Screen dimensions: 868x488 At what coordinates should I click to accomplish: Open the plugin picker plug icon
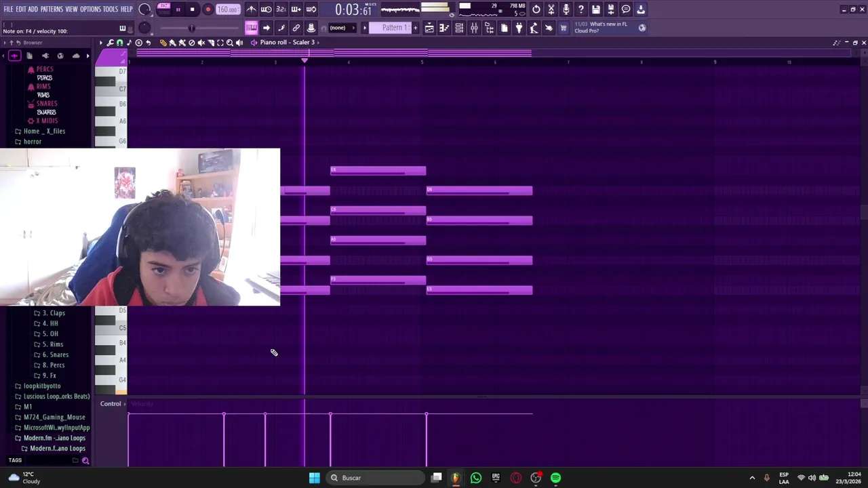pyautogui.click(x=519, y=28)
